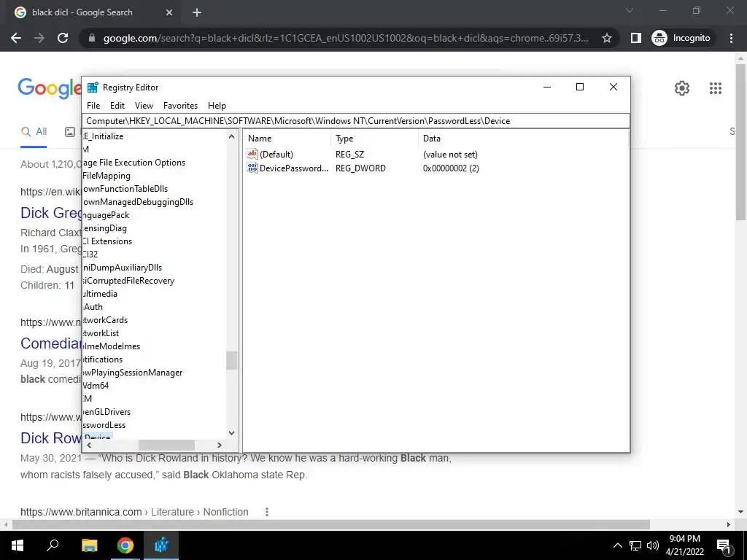
Task: Select the MCI Extensions tree key
Action: pos(108,241)
